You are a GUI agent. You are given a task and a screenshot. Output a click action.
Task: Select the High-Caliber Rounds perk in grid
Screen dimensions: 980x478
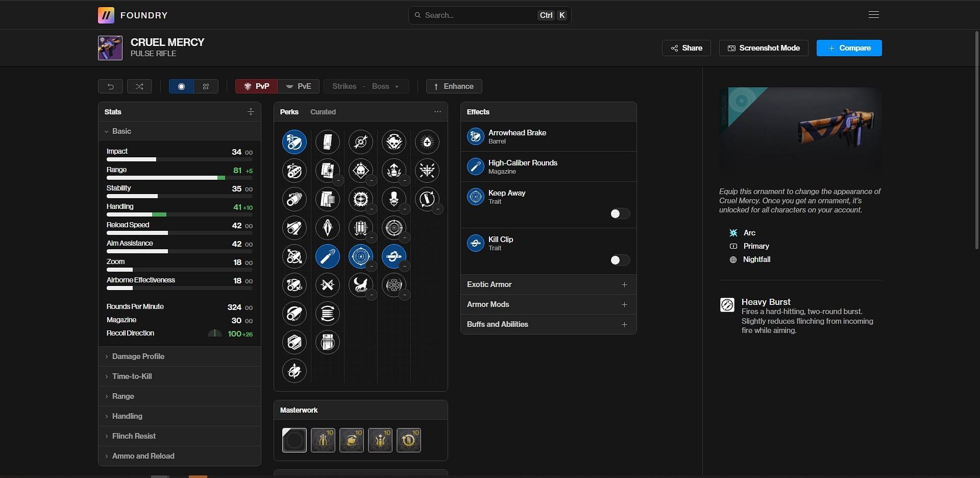328,256
